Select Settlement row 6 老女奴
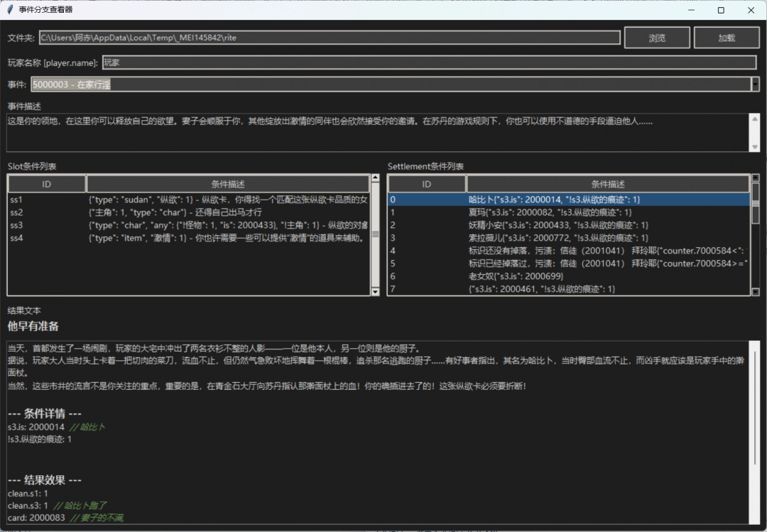Viewport: 767px width, 532px height. point(568,276)
